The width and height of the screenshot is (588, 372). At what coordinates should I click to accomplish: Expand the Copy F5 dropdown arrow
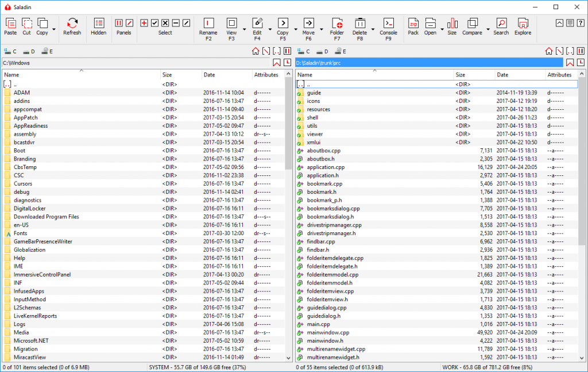click(296, 29)
